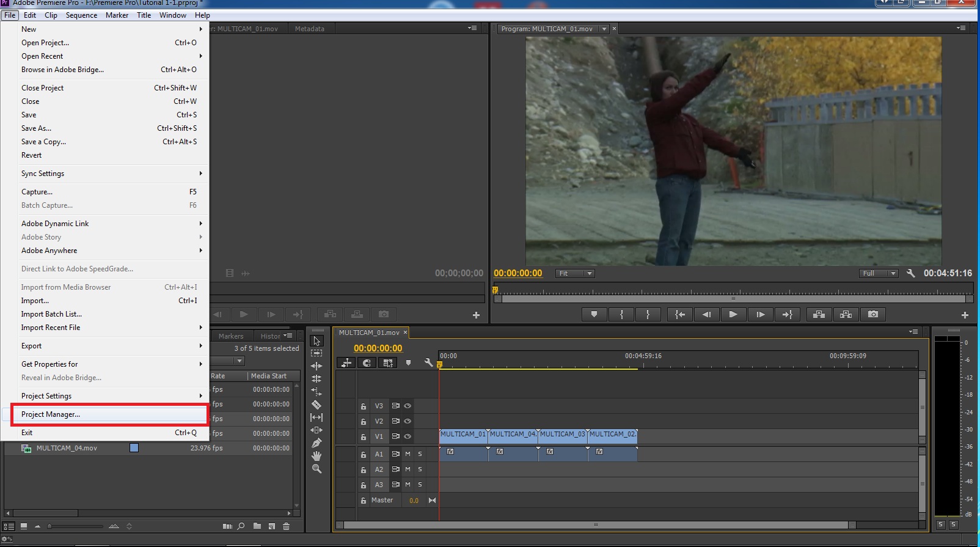Toggle Snap in the timeline

(367, 362)
